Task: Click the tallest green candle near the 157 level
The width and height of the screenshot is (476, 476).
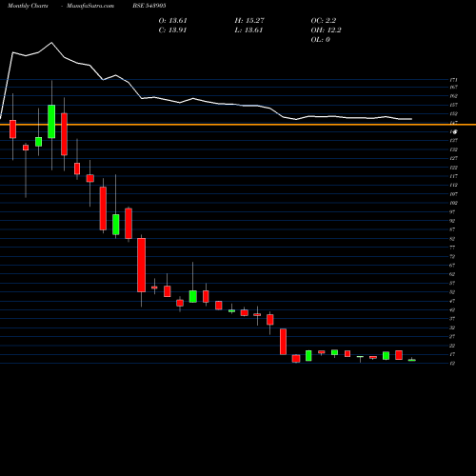Action: tap(51, 122)
